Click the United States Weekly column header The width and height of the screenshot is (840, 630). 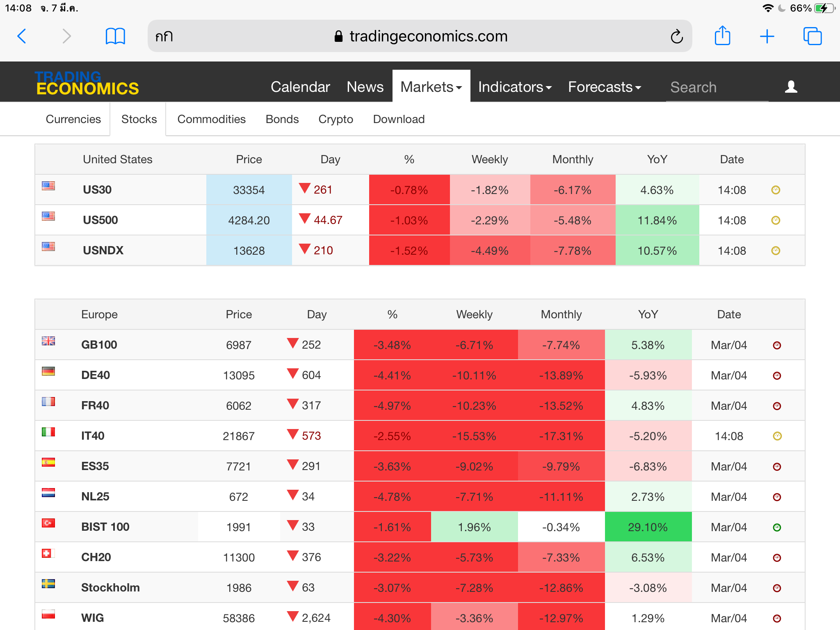[490, 159]
